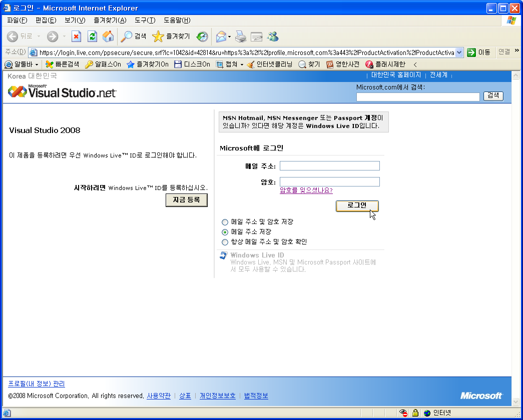Image resolution: width=523 pixels, height=420 pixels.
Task: Select 메일 주소 및 암호 저장 radio option
Action: pos(225,222)
